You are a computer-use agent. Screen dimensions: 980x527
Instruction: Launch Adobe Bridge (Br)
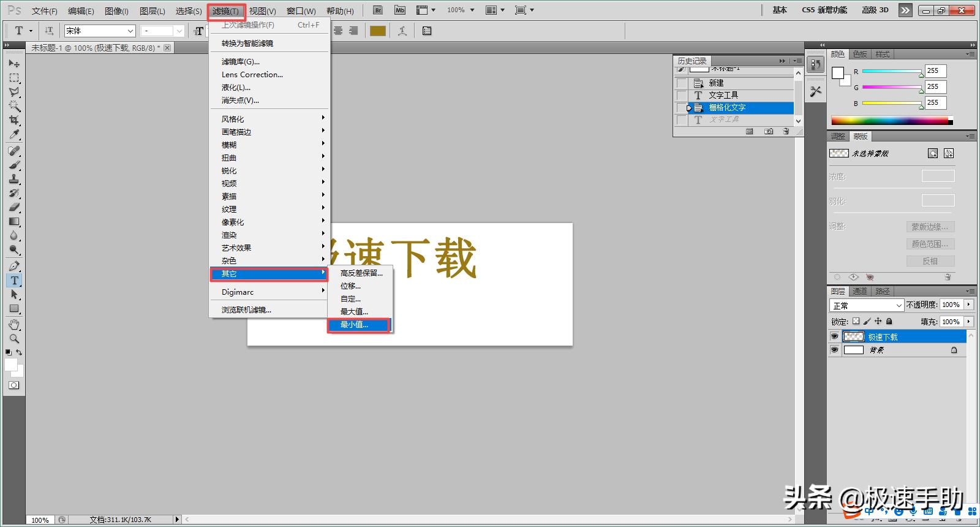[x=378, y=10]
